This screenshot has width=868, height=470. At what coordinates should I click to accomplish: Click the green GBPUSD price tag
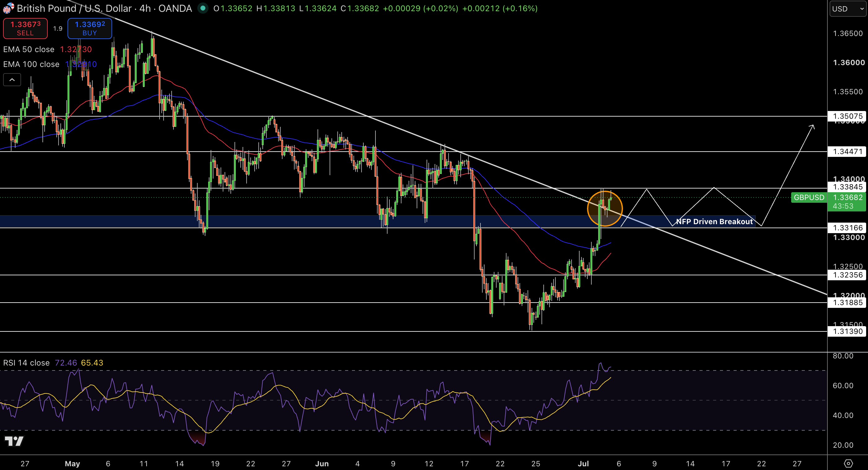click(x=809, y=197)
